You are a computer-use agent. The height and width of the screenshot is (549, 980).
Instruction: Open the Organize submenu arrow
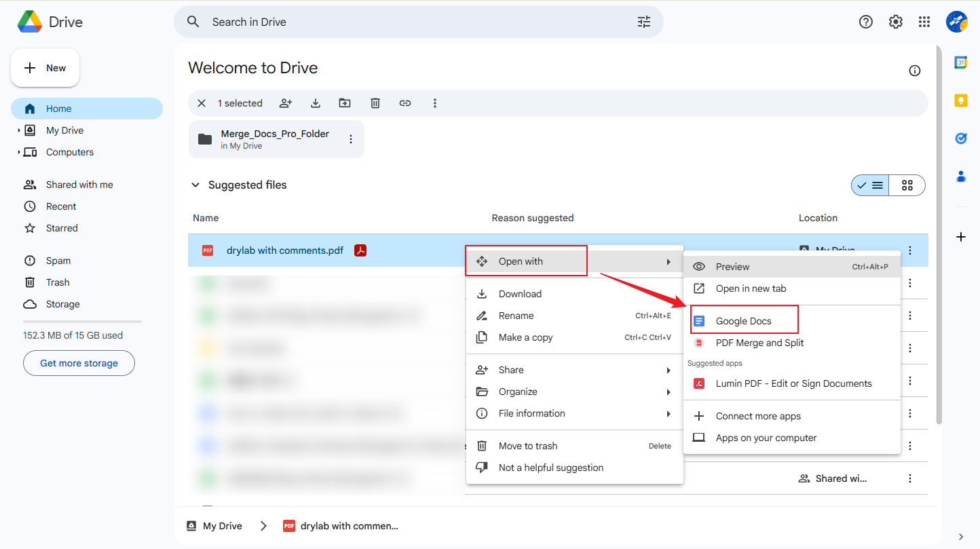click(668, 392)
